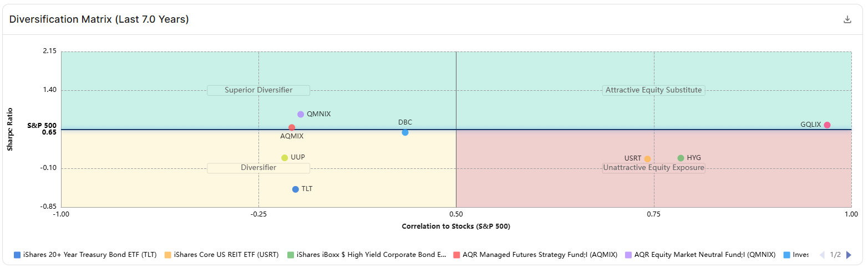Click the S&P 500 0.65 axis marker
The height and width of the screenshot is (268, 868).
pos(42,129)
